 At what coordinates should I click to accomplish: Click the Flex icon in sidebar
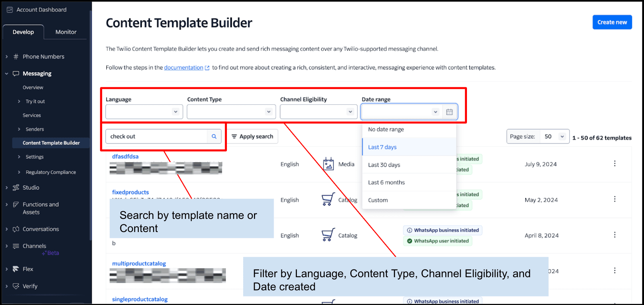16,269
